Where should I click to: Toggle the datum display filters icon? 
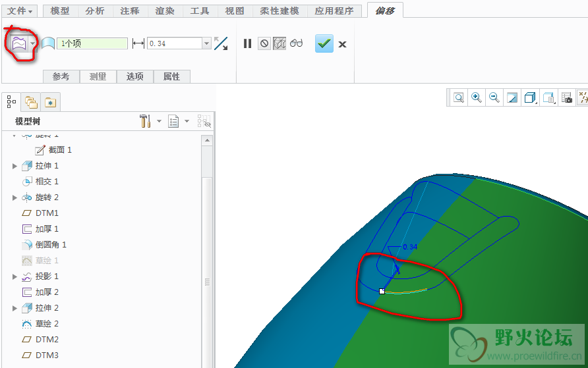click(583, 97)
